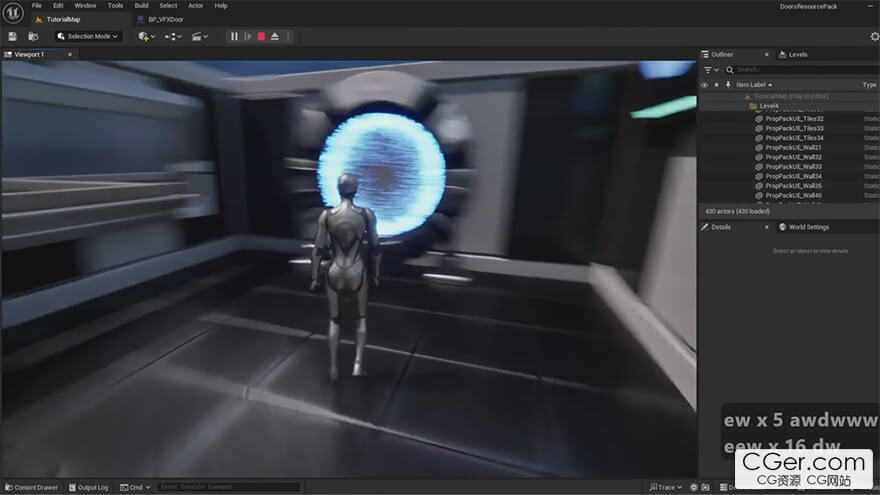Advance one frame with the step button
Viewport: 880px width, 495px height.
click(248, 36)
